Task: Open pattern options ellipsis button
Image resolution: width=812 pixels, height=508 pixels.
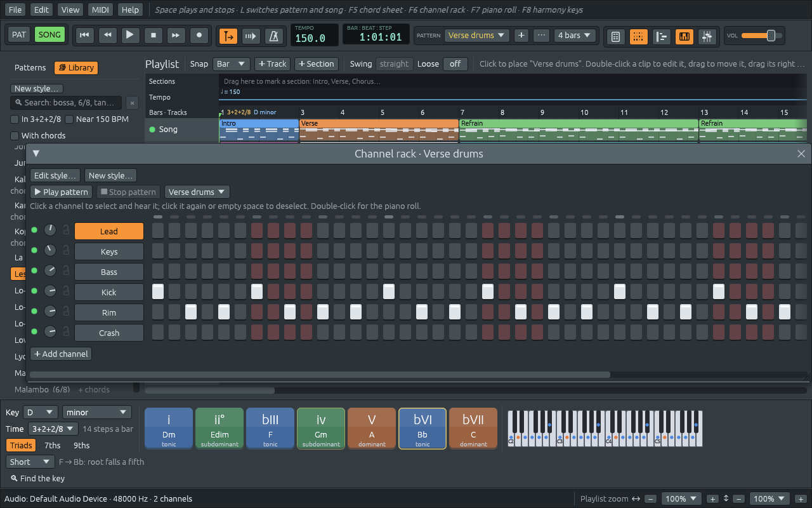Action: point(541,36)
